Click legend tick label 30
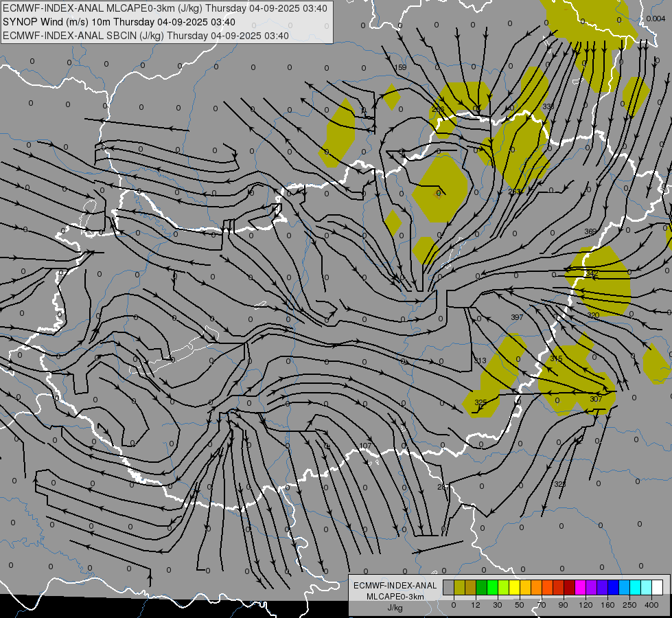 coord(498,605)
